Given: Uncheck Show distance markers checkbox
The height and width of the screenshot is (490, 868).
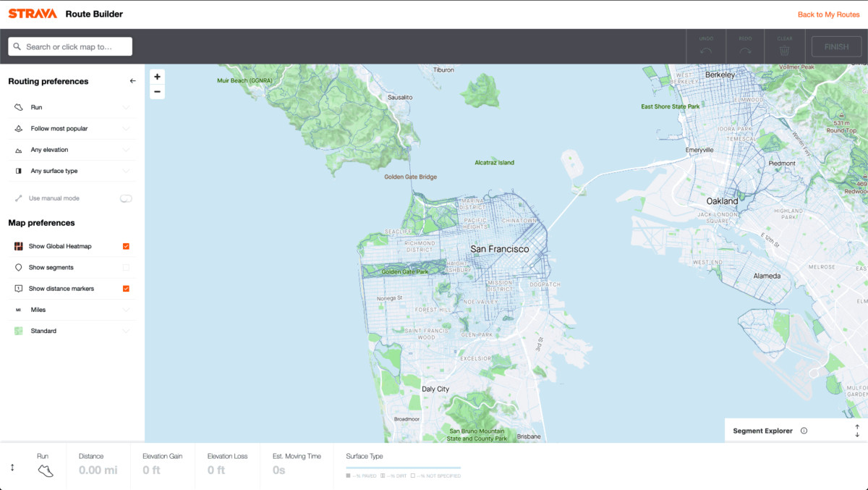Looking at the screenshot, I should 126,288.
